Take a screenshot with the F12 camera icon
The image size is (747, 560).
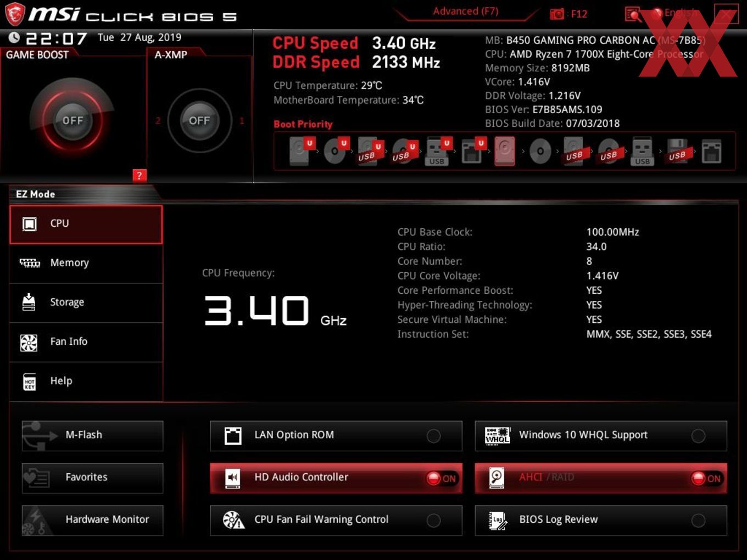click(x=557, y=14)
